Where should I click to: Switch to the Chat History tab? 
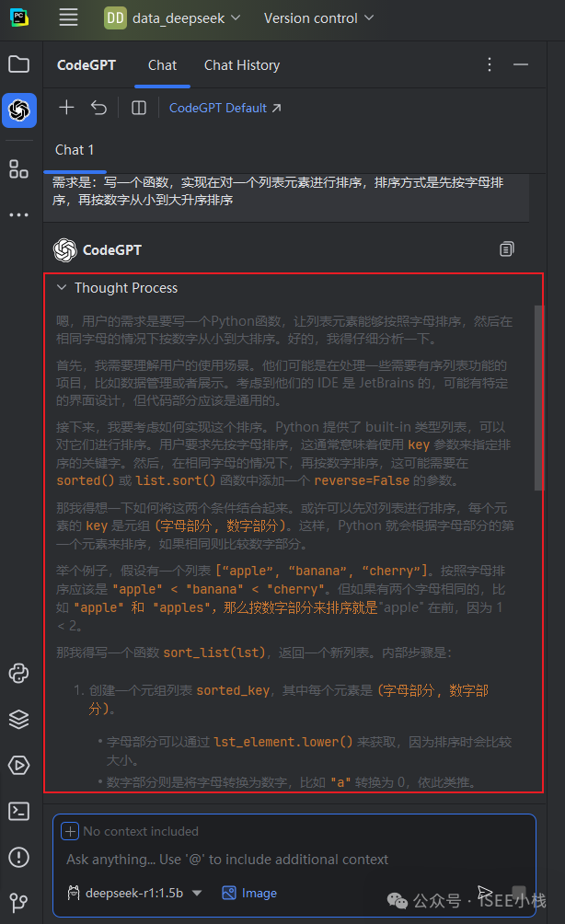point(242,65)
